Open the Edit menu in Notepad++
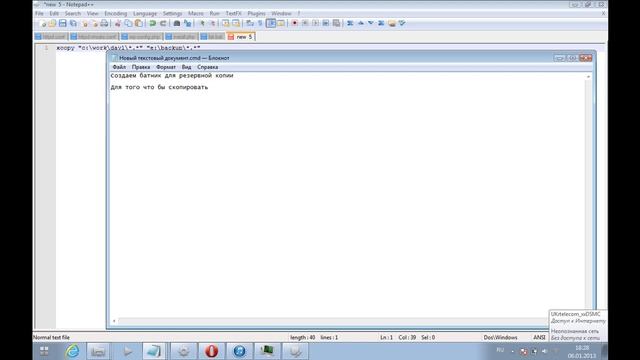The width and height of the screenshot is (640, 360). (54, 13)
